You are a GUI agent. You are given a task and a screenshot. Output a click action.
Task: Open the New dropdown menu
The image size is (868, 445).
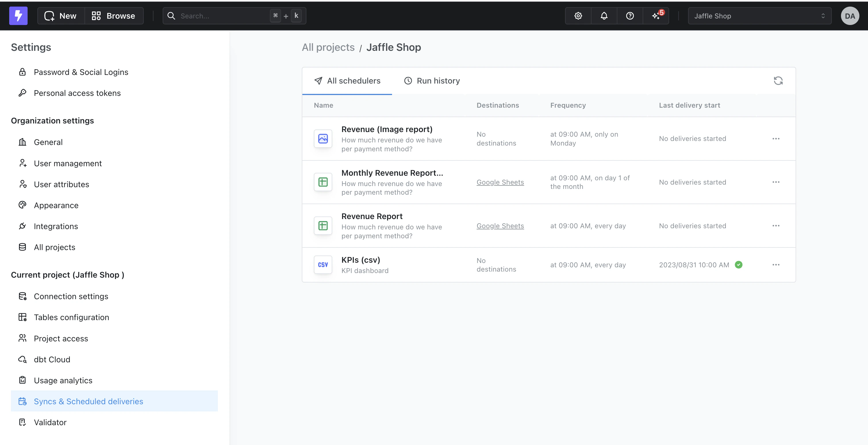(61, 16)
